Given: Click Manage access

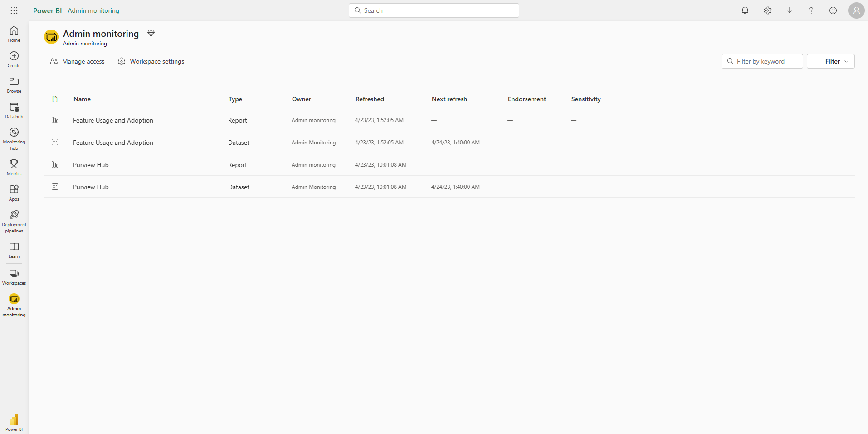Looking at the screenshot, I should point(77,61).
